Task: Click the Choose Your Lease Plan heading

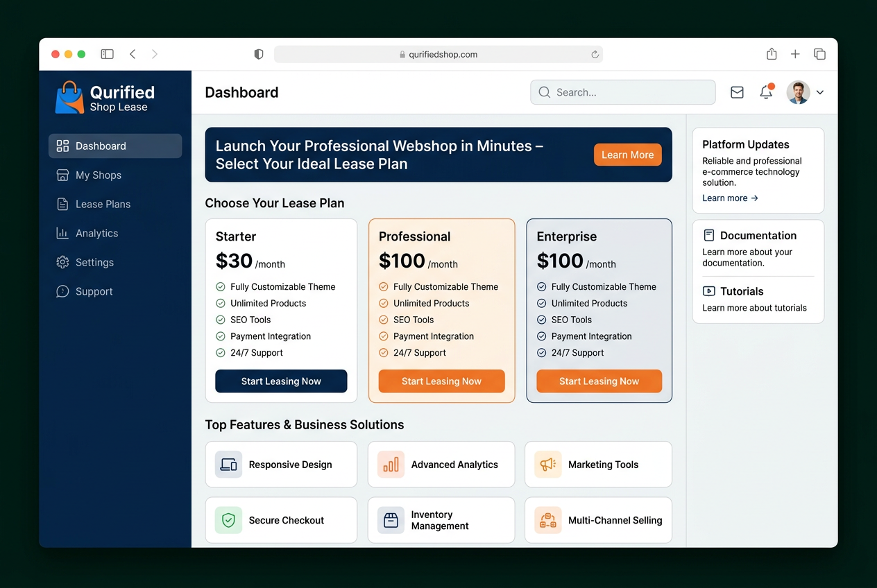Action: (275, 203)
